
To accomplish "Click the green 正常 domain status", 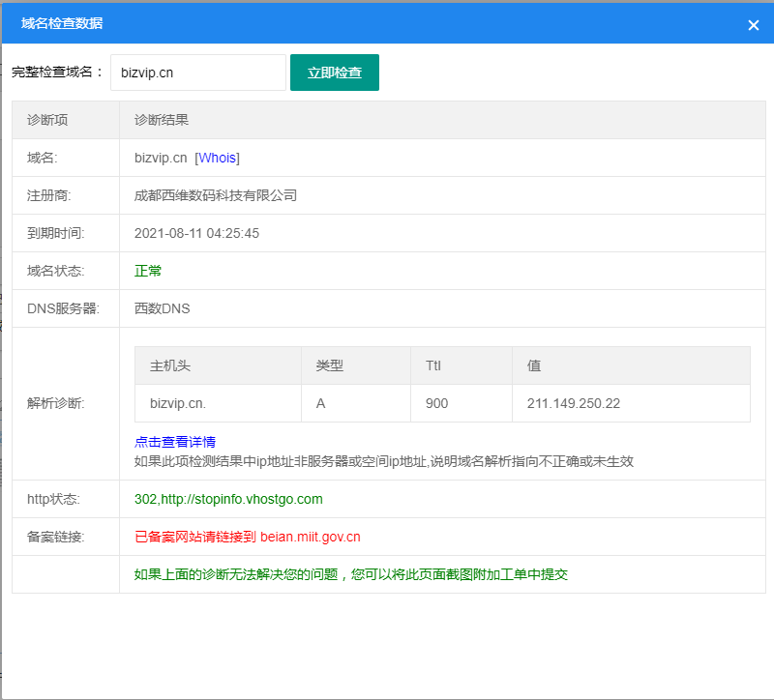I will pyautogui.click(x=148, y=271).
